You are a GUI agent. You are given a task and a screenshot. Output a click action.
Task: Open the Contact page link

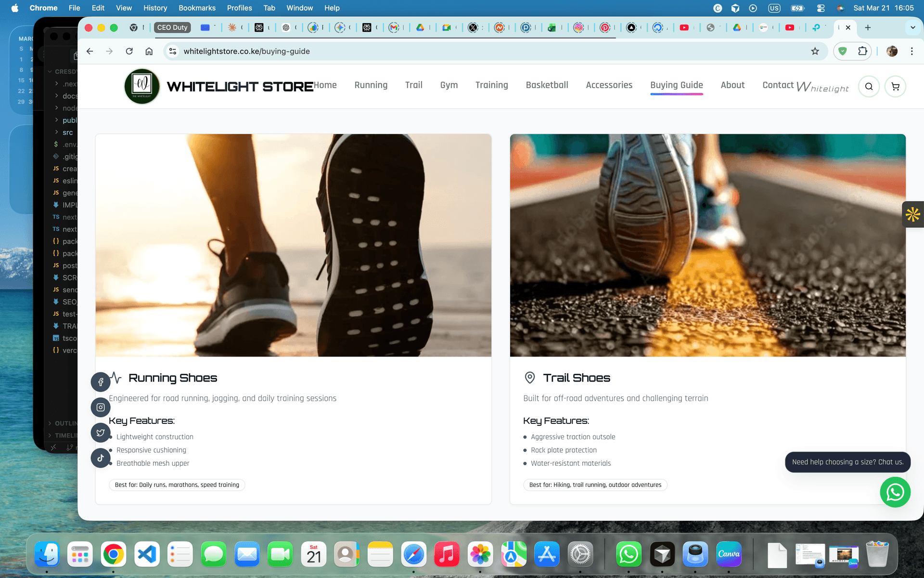point(778,85)
